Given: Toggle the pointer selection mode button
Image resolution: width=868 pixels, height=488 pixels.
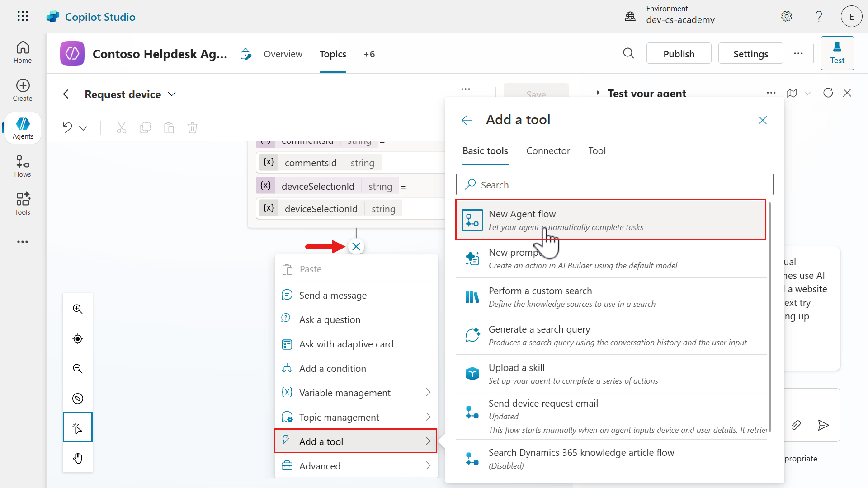Looking at the screenshot, I should tap(78, 427).
